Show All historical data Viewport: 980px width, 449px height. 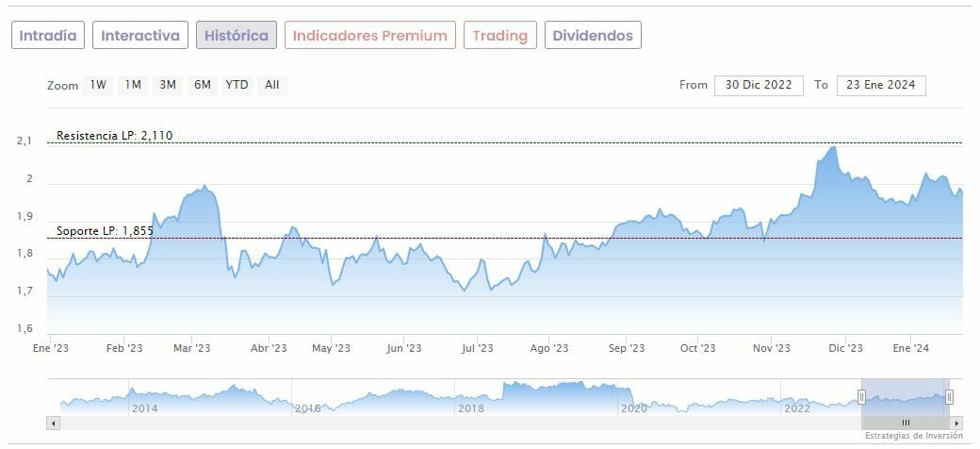[272, 85]
